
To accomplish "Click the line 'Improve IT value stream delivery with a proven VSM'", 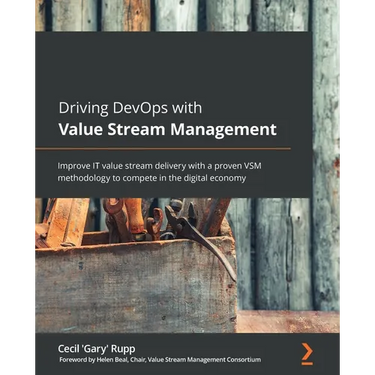I will [159, 166].
